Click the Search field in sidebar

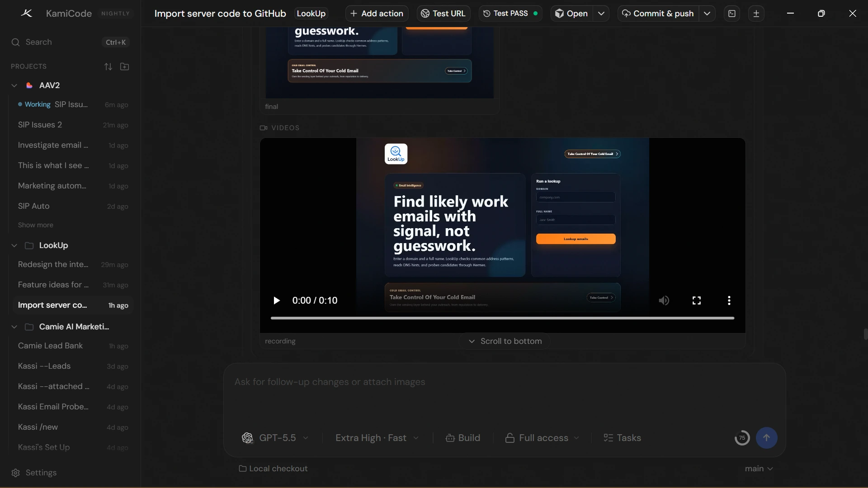70,42
